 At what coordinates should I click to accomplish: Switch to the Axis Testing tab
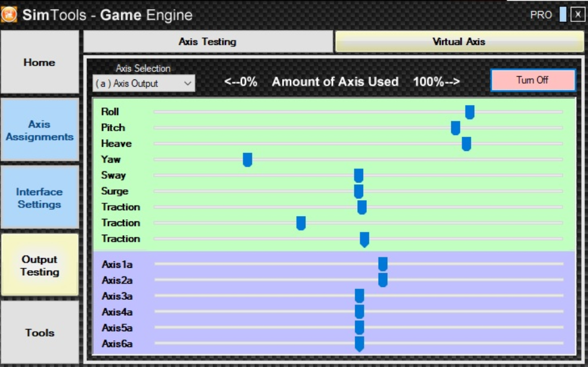(208, 42)
